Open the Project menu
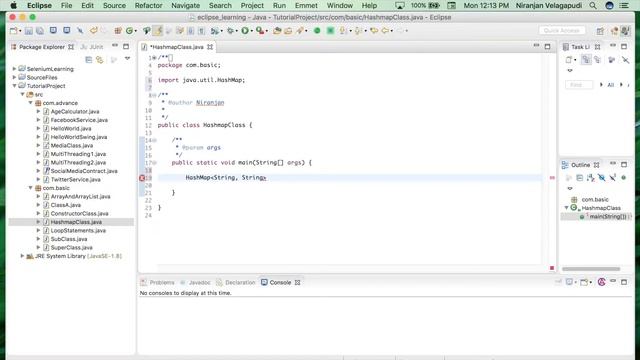Viewport: 640px width, 360px height. click(252, 5)
